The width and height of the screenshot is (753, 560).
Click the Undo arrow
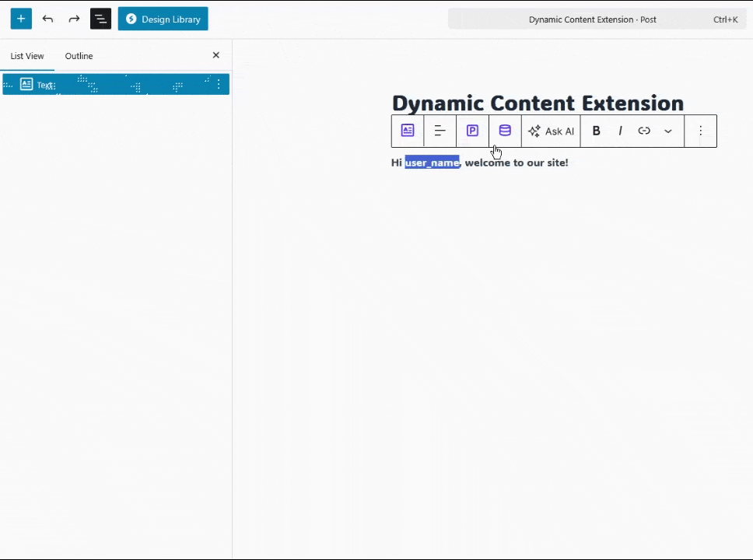48,19
